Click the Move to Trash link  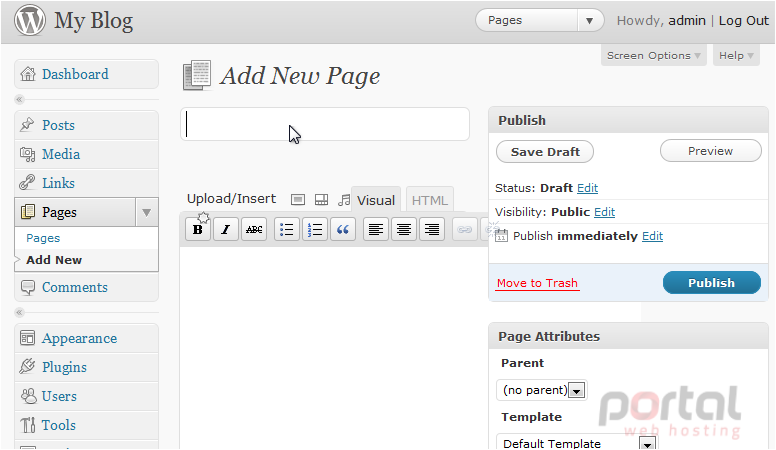(x=537, y=283)
